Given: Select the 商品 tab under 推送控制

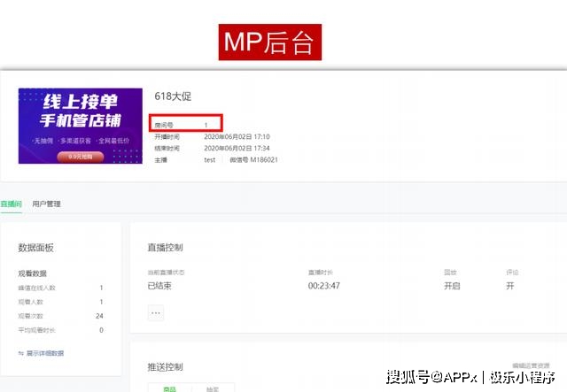Looking at the screenshot, I should click(169, 388).
